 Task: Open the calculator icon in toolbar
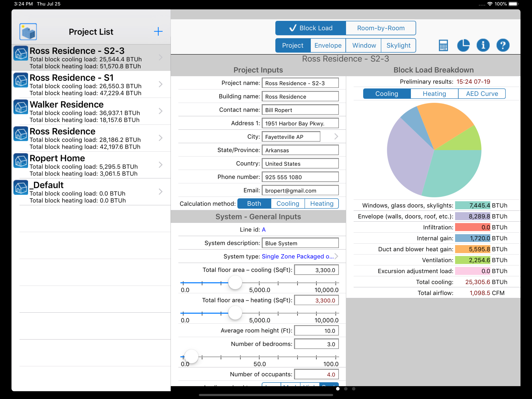point(443,45)
